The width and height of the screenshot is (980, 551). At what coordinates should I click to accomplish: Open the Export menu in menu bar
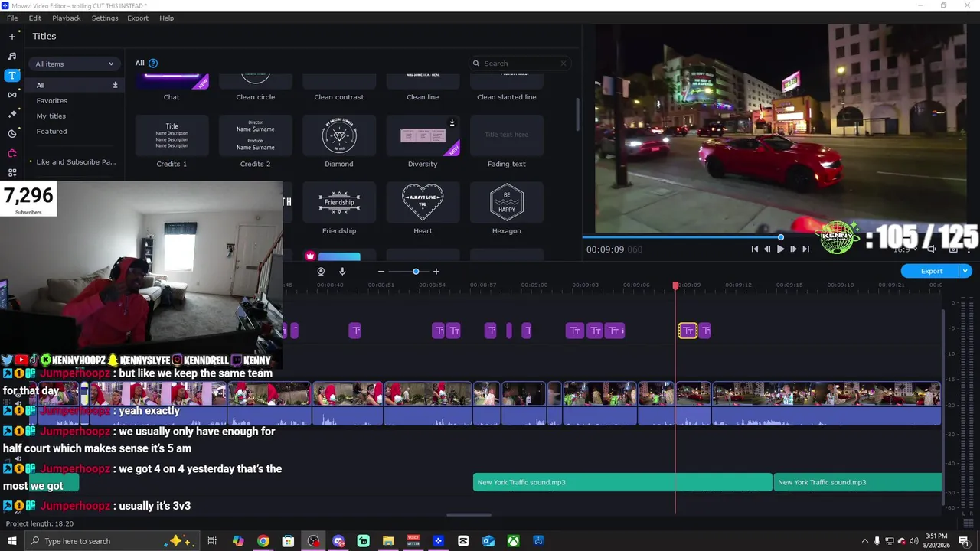[x=138, y=18]
